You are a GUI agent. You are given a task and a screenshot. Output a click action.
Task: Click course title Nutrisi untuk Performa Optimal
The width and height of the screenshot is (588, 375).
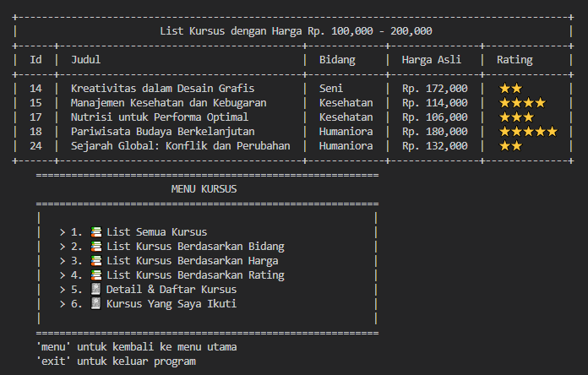pos(160,117)
